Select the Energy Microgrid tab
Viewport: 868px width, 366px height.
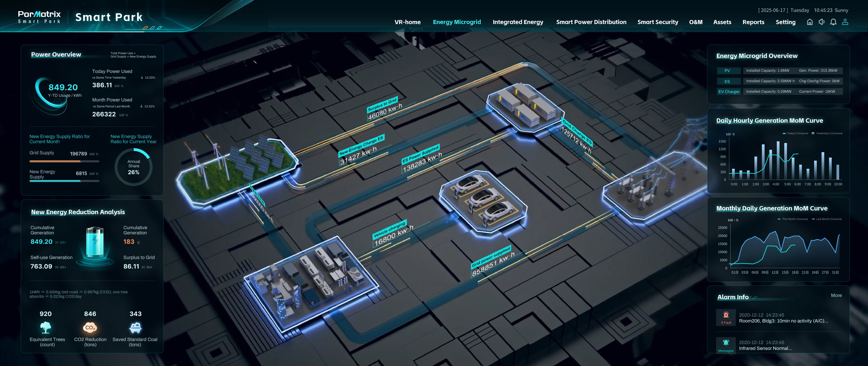[457, 22]
